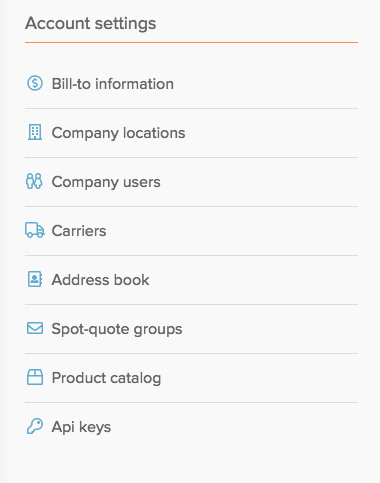Click the people icon for Company users
Screen dimensions: 380x483
click(x=34, y=181)
